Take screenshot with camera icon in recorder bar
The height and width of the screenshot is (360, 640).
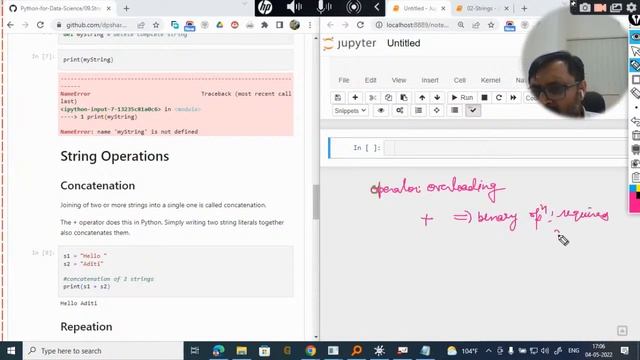[x=584, y=8]
